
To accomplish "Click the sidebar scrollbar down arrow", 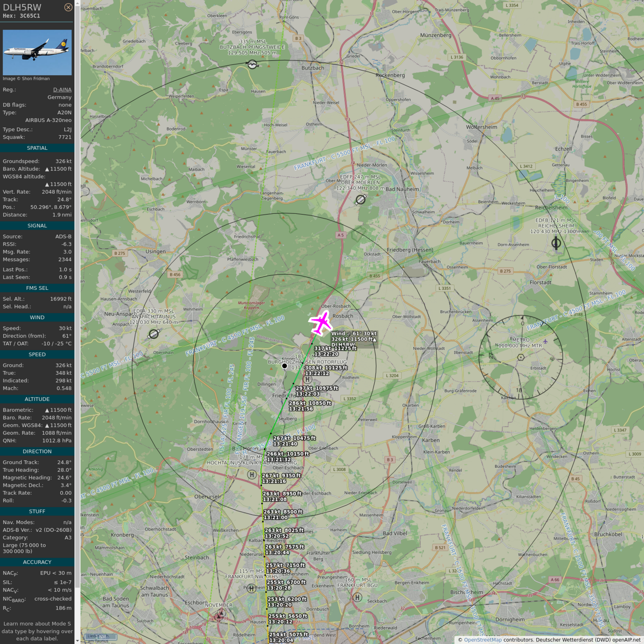I will coord(77,641).
